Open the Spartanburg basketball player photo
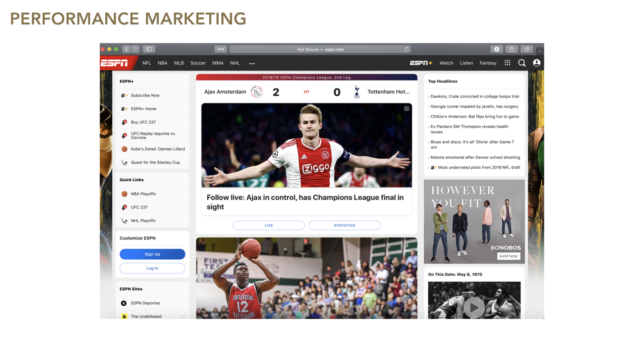The height and width of the screenshot is (362, 644). tap(307, 278)
